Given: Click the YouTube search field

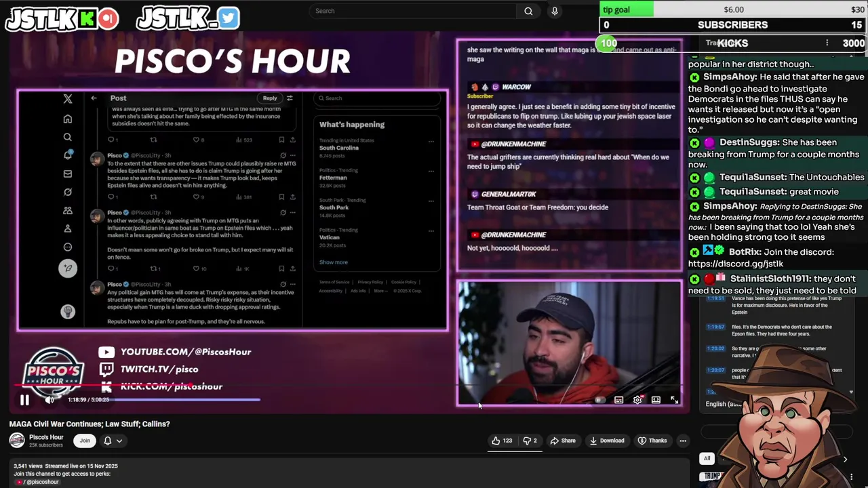Looking at the screenshot, I should [x=412, y=11].
